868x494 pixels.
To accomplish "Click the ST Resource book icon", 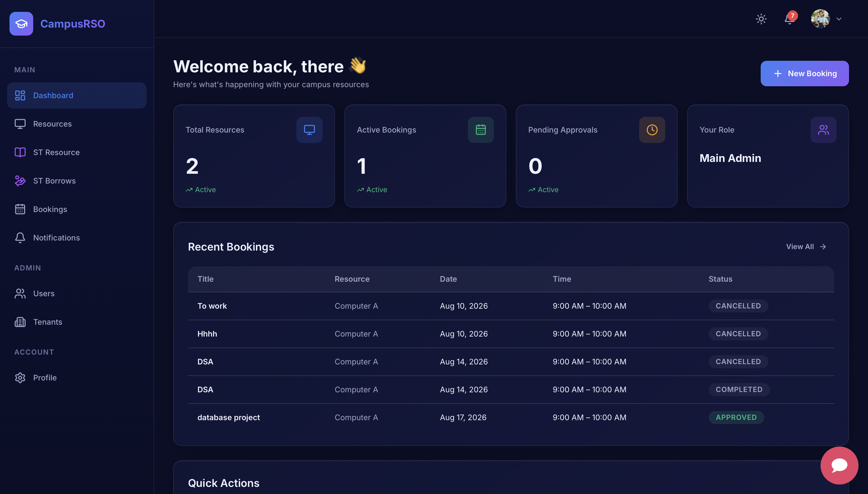I will tap(20, 152).
